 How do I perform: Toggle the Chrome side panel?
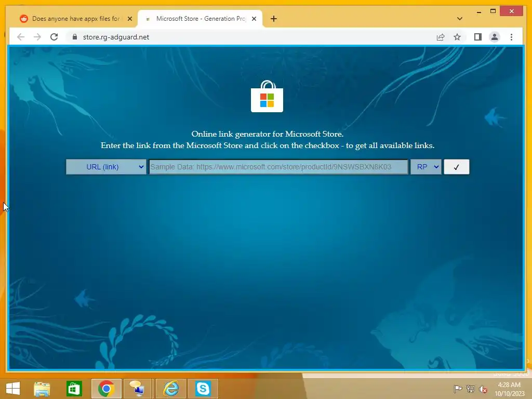(478, 37)
